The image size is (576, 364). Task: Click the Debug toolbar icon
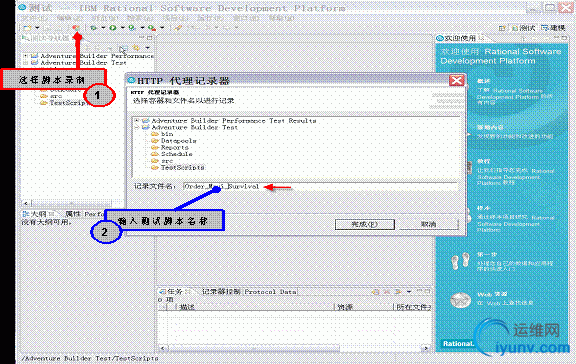tap(94, 28)
